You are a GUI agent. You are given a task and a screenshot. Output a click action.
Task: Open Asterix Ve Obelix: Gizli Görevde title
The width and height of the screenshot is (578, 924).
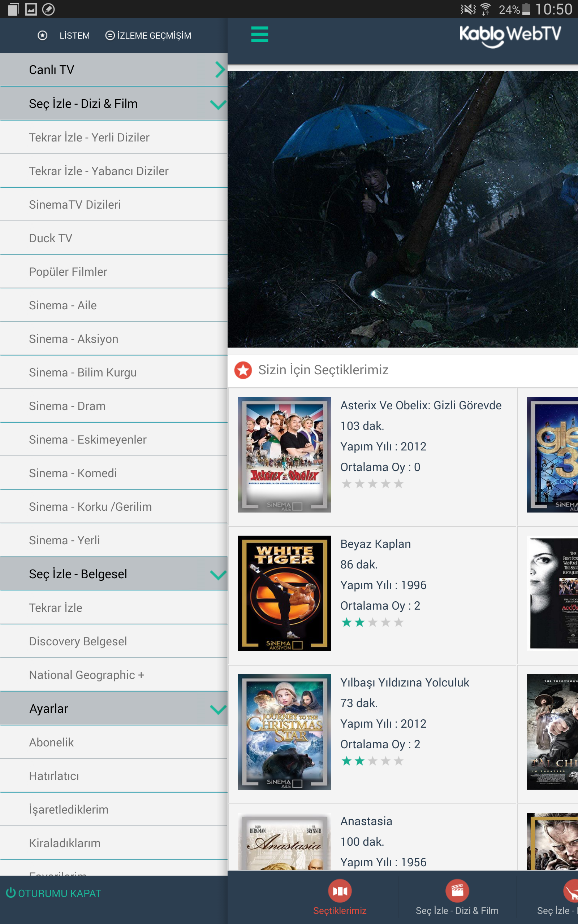pos(421,405)
